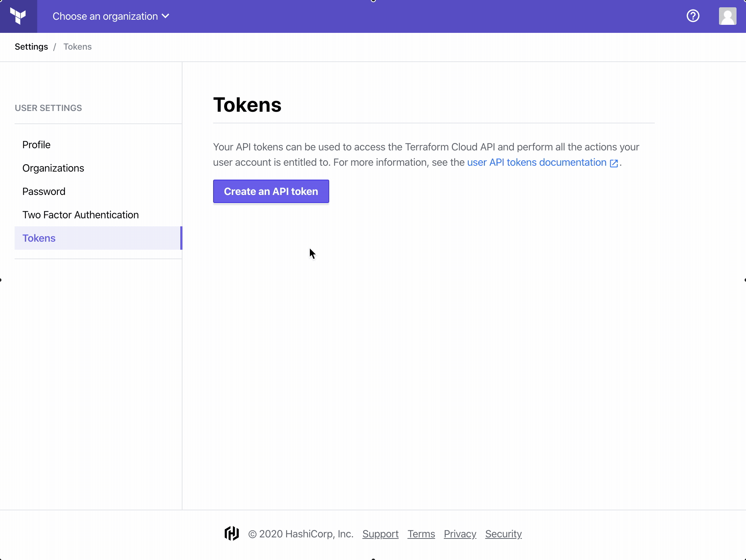Click external link icon beside documentation link

point(614,163)
